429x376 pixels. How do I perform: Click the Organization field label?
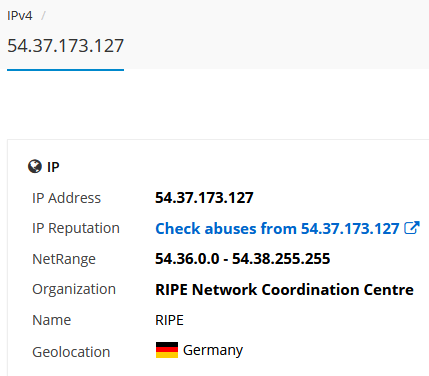74,289
